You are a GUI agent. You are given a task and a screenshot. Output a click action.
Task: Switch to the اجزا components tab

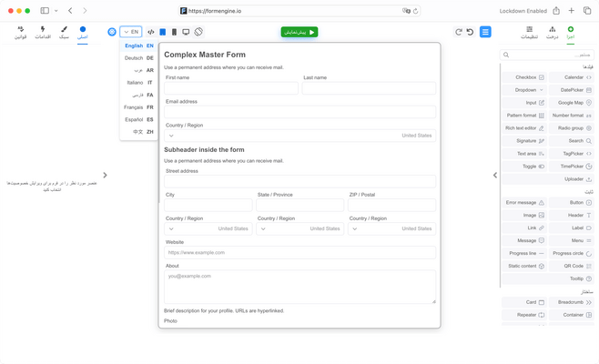point(571,33)
